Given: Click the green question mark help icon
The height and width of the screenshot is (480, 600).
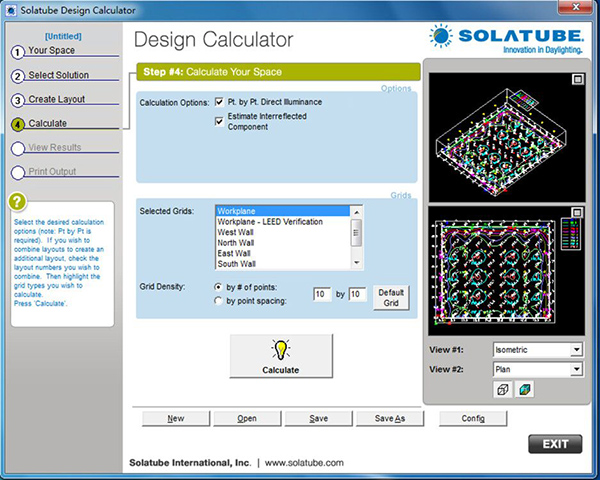Looking at the screenshot, I should click(17, 201).
